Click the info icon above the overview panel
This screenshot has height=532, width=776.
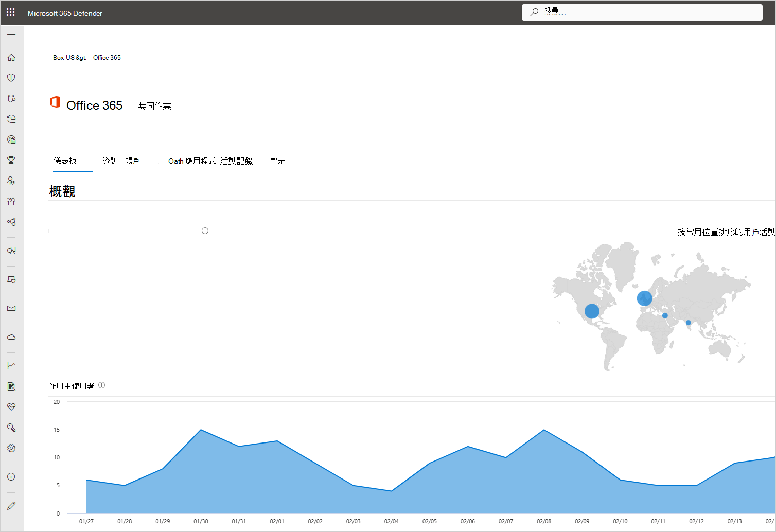205,231
